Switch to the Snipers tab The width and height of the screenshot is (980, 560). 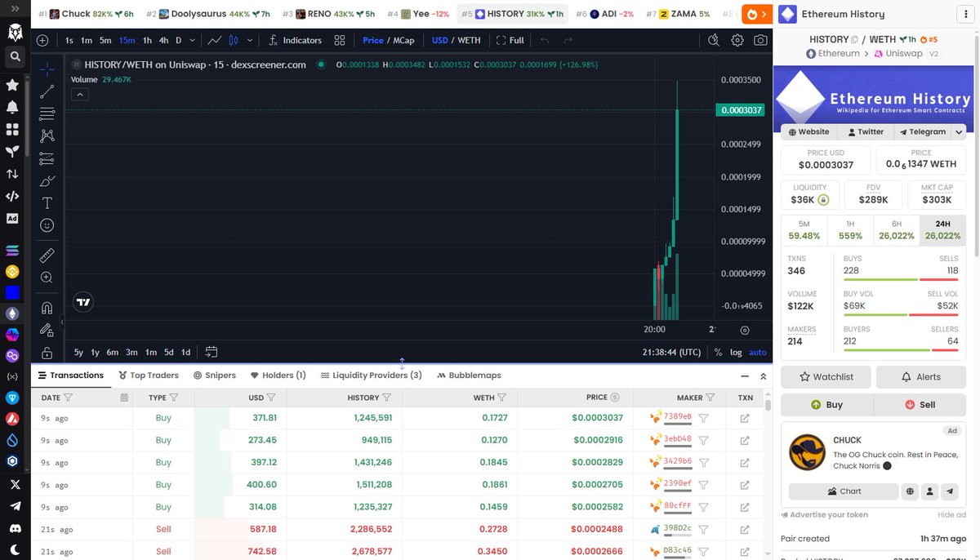[215, 376]
